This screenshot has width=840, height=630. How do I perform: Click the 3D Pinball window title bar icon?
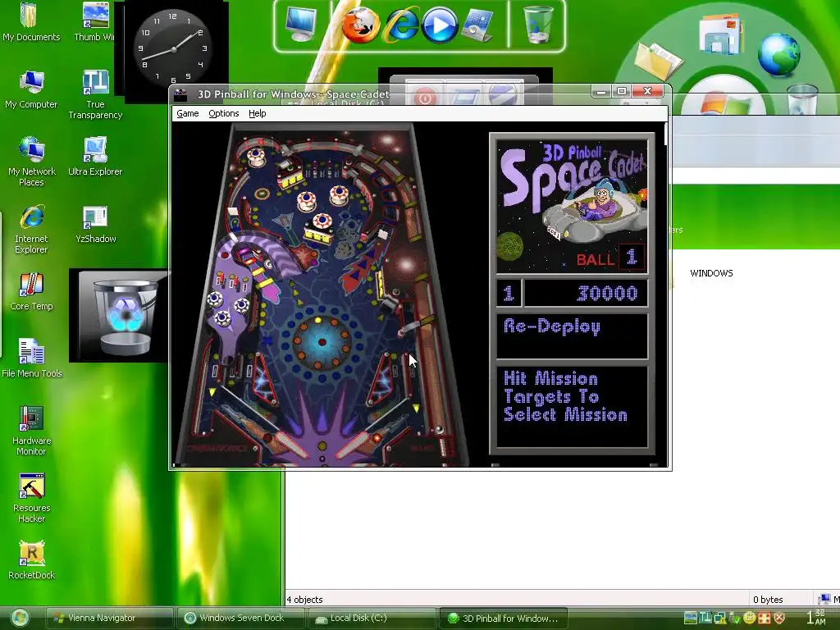point(180,95)
